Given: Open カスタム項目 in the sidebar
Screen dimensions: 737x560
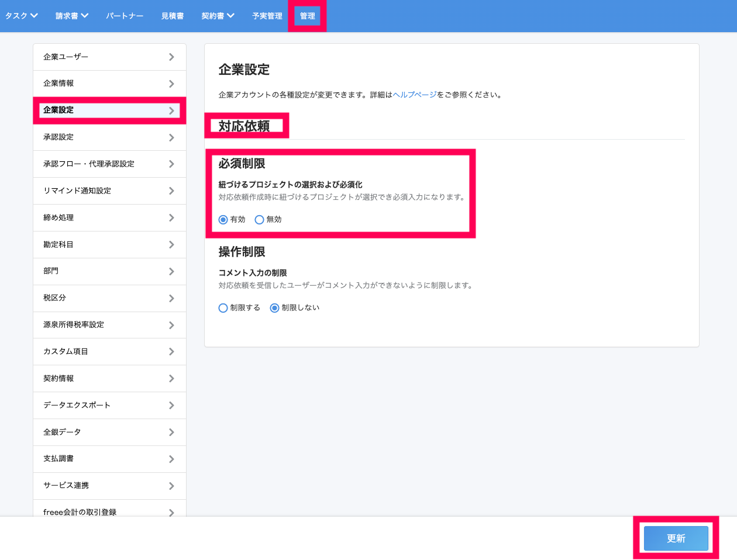Looking at the screenshot, I should point(109,352).
